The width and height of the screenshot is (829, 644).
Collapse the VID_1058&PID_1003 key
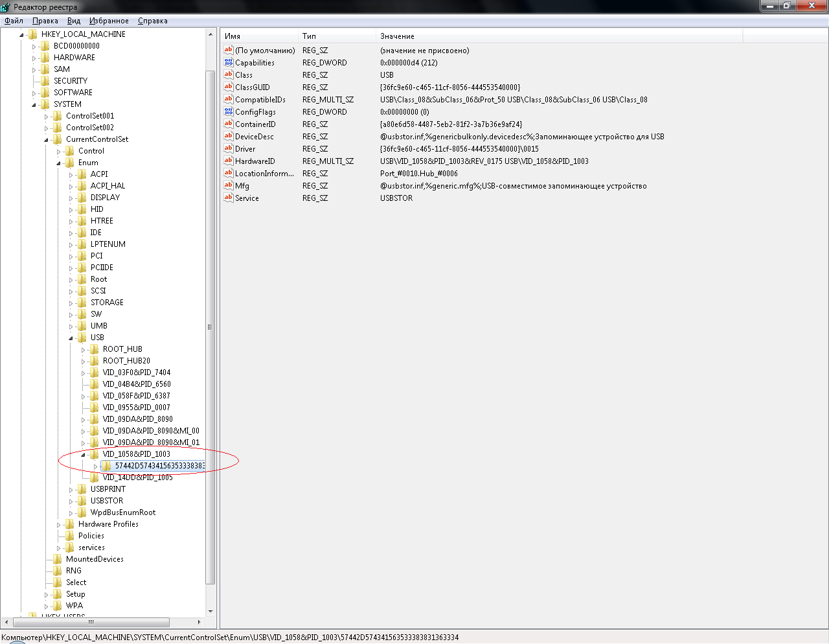tap(84, 455)
